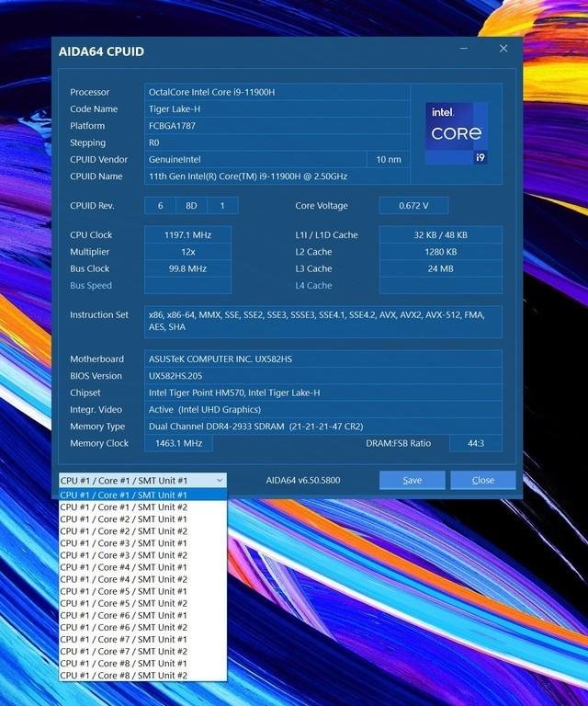Click the Instruction Set text box
588x706 pixels.
point(322,321)
